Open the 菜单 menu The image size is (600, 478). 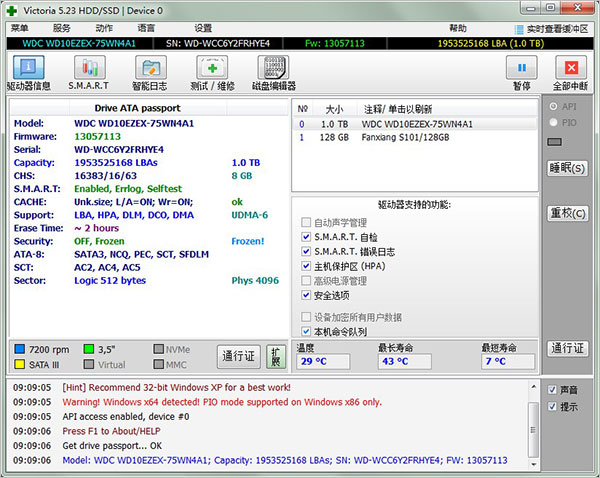[20, 28]
